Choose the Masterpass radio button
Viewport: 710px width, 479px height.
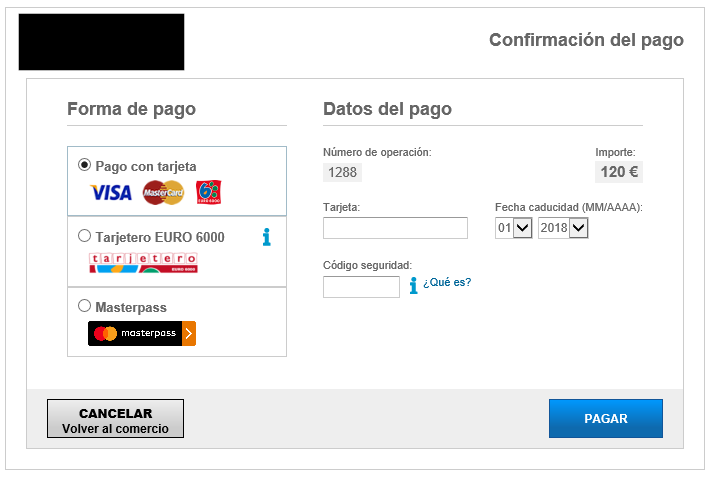(84, 306)
